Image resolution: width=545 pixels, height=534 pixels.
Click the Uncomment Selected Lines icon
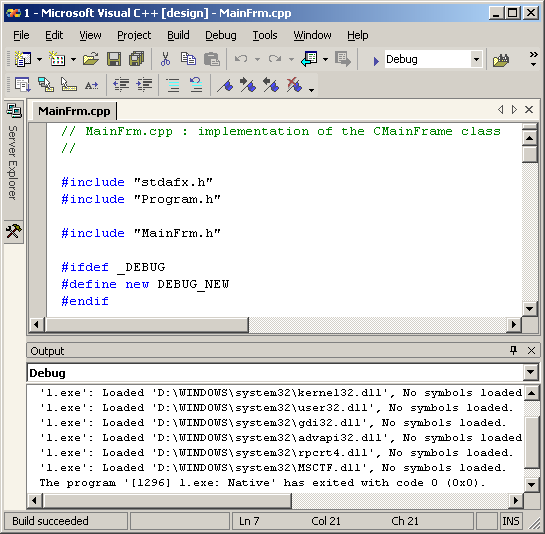click(x=196, y=85)
